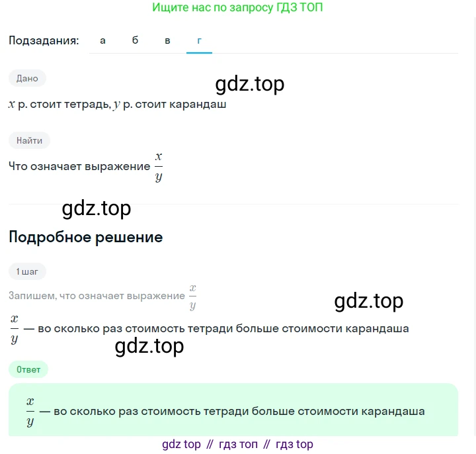Click the gdz.top watermark beside step one
The image size is (476, 454).
[368, 301]
